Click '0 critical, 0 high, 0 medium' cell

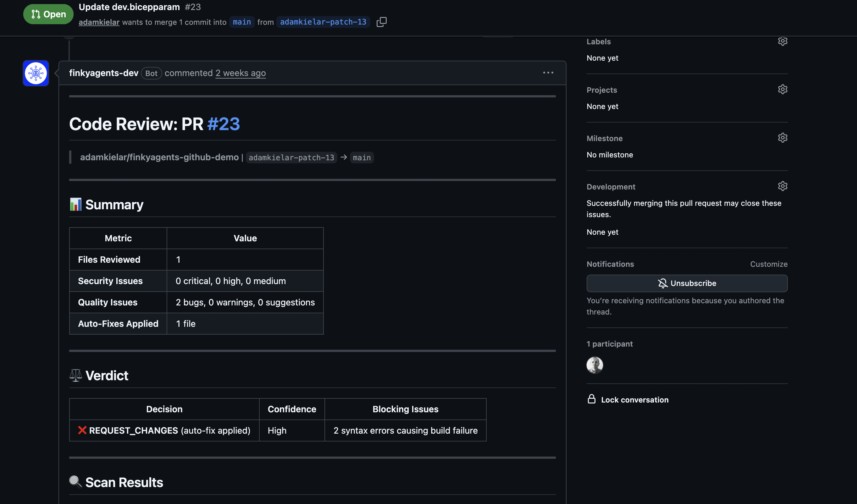click(x=245, y=281)
